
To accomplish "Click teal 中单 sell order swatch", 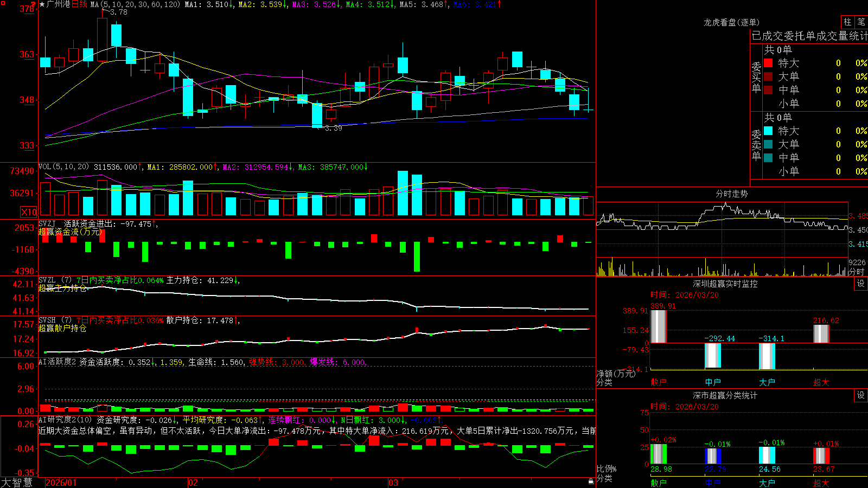I will pos(768,158).
